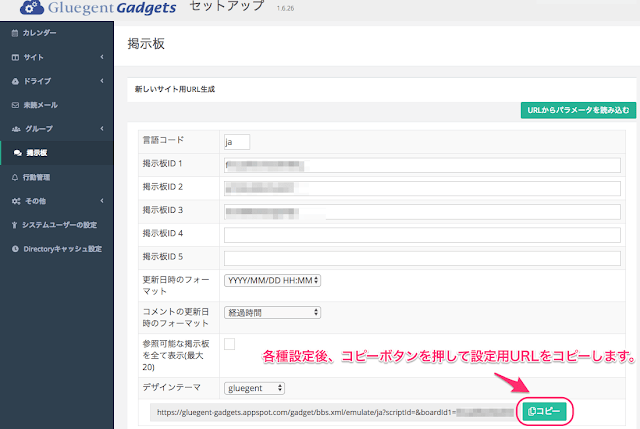The width and height of the screenshot is (640, 429).
Task: Click the システムユーザーの設定 person icon
Action: (15, 225)
